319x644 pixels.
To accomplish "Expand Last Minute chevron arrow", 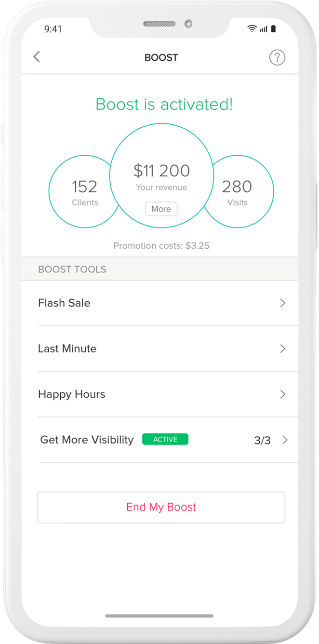I will click(283, 349).
